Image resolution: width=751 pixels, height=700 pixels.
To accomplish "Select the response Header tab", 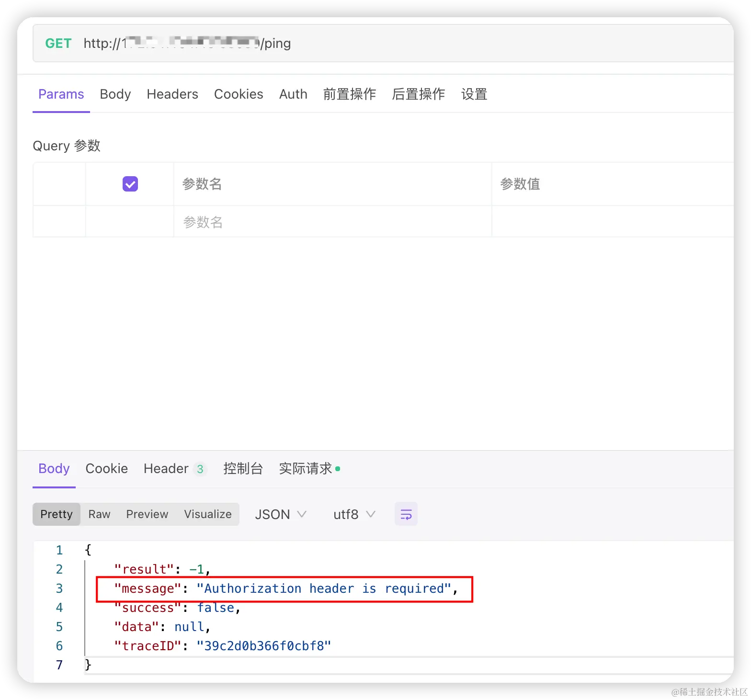I will 175,469.
